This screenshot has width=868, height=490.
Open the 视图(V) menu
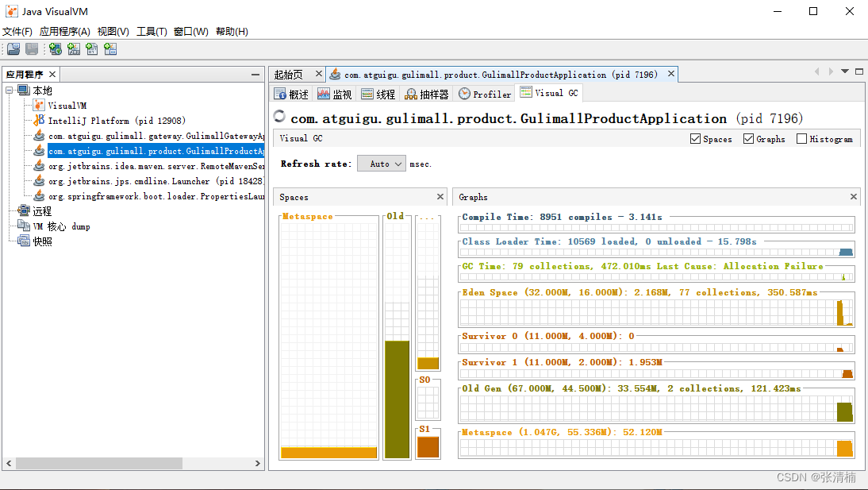pyautogui.click(x=113, y=32)
